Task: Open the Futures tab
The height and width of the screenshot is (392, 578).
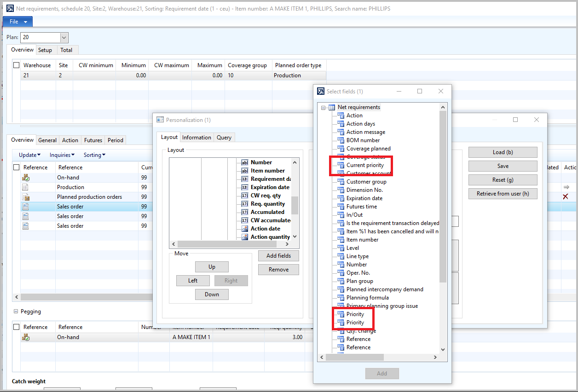Action: pos(93,140)
